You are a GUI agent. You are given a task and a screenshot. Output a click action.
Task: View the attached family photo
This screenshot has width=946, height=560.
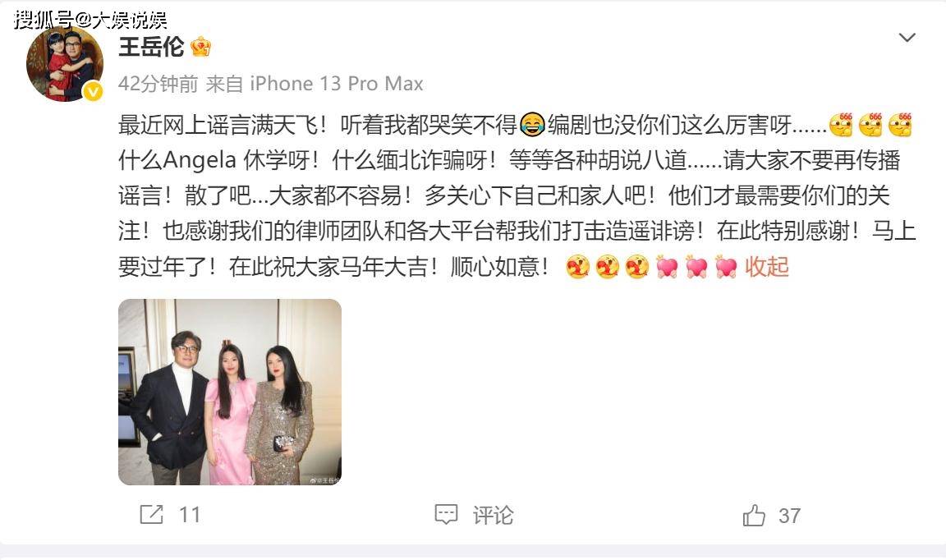click(x=230, y=392)
